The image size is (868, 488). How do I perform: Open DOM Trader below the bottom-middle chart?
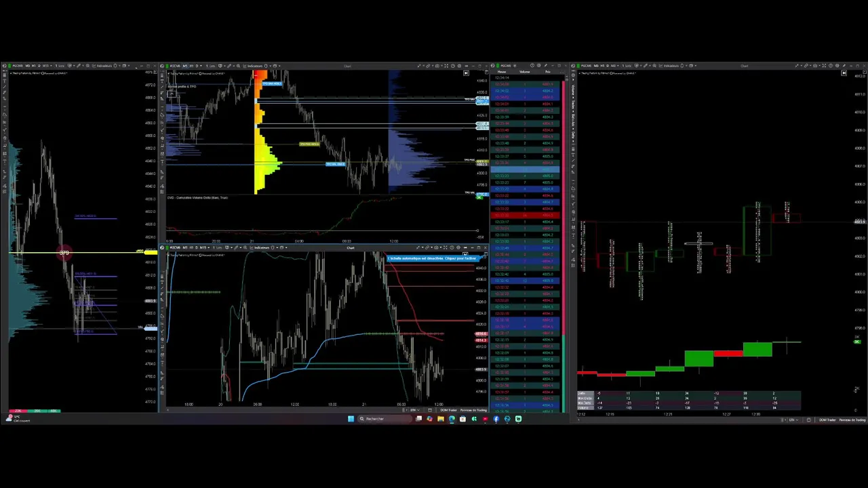(x=448, y=410)
